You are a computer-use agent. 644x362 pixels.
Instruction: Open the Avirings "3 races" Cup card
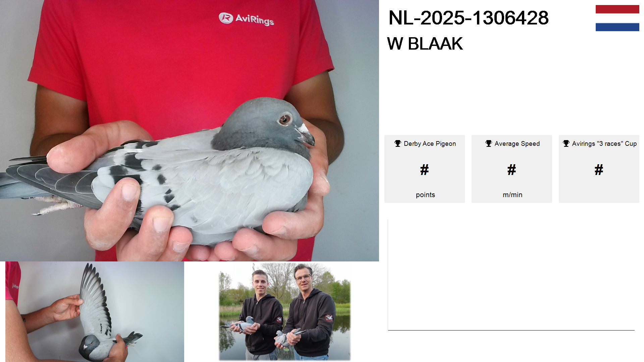(x=599, y=169)
